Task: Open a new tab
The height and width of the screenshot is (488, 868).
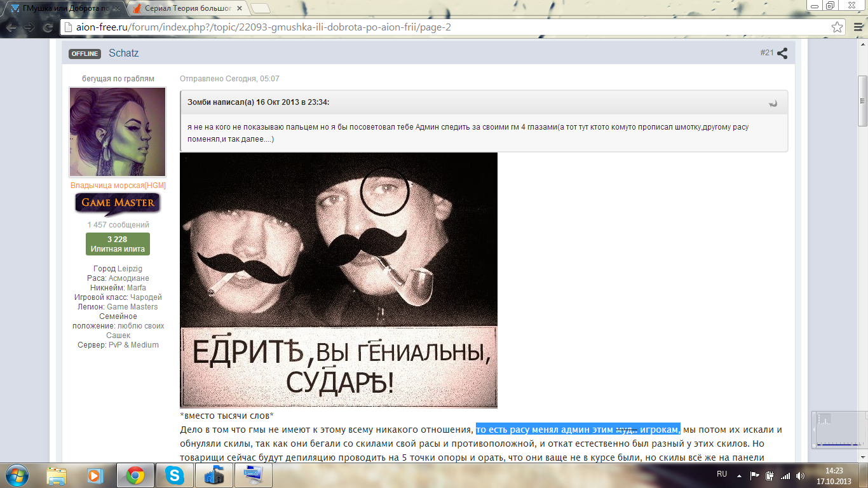Action: (x=260, y=9)
